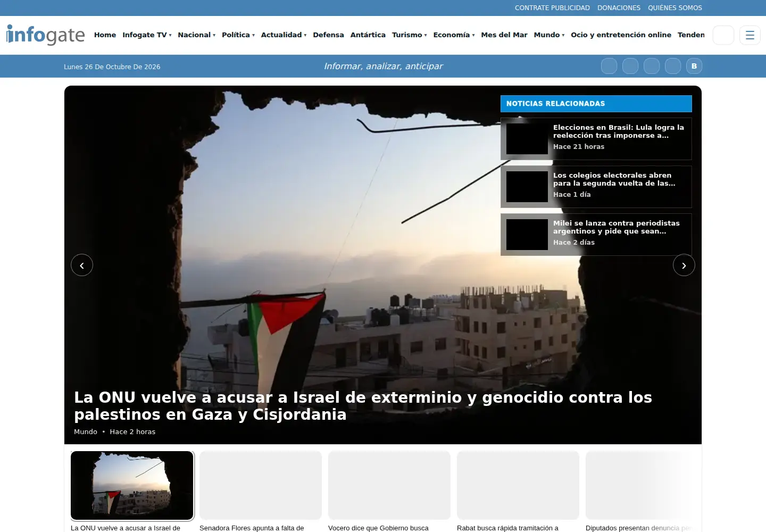Go to Home in the navigation bar
Viewport: 766px width, 532px height.
tap(105, 35)
